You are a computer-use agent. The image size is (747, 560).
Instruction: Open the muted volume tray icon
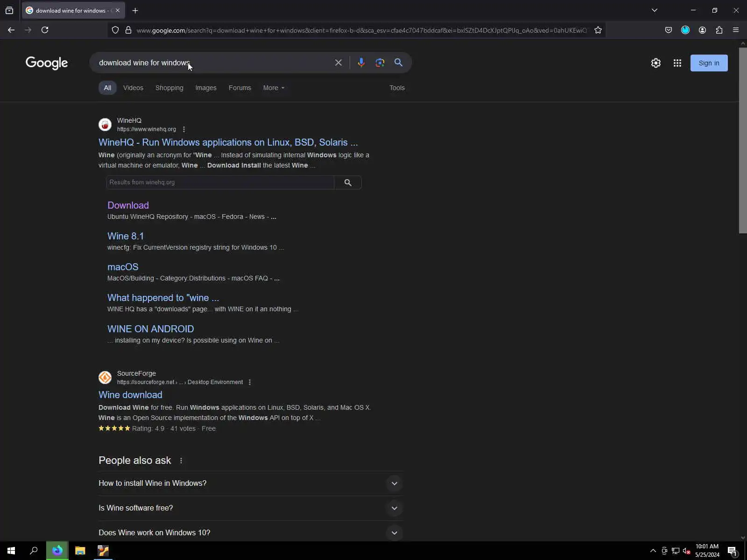tap(687, 551)
